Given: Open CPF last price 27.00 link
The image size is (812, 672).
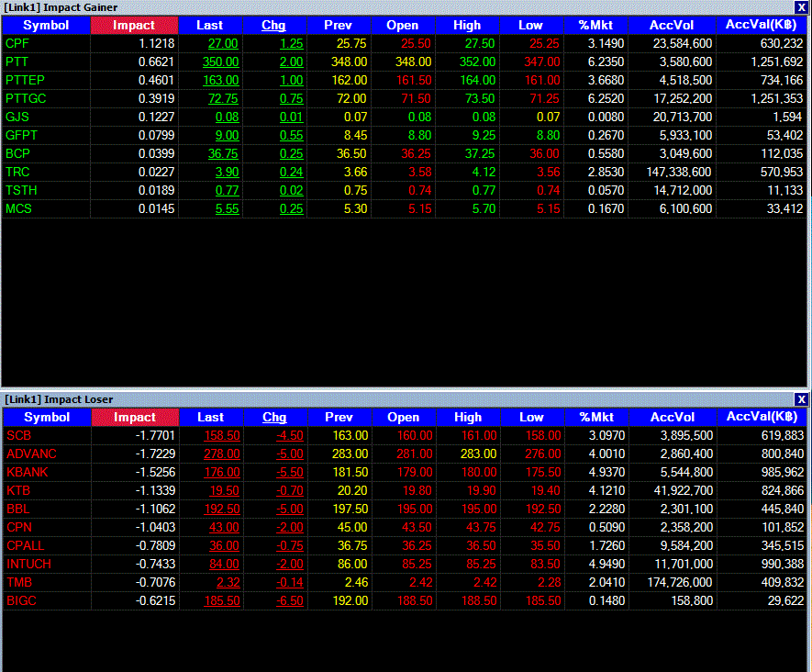Looking at the screenshot, I should coord(223,44).
